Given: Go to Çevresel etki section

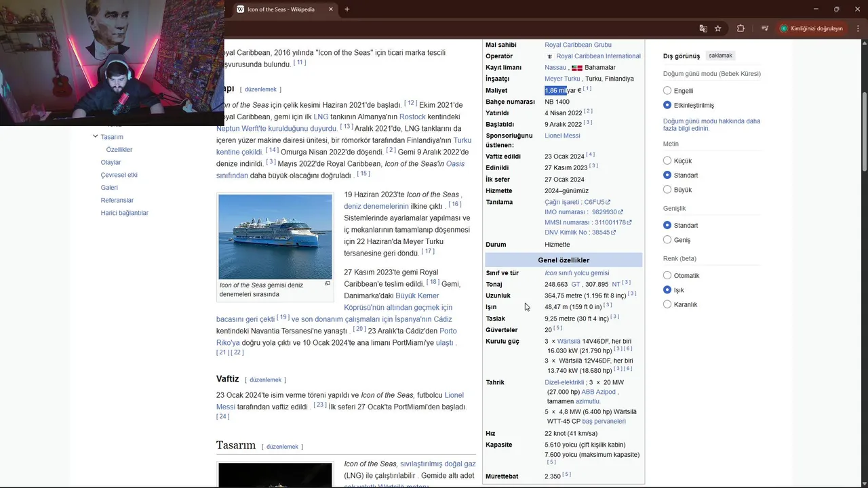Looking at the screenshot, I should tap(119, 175).
